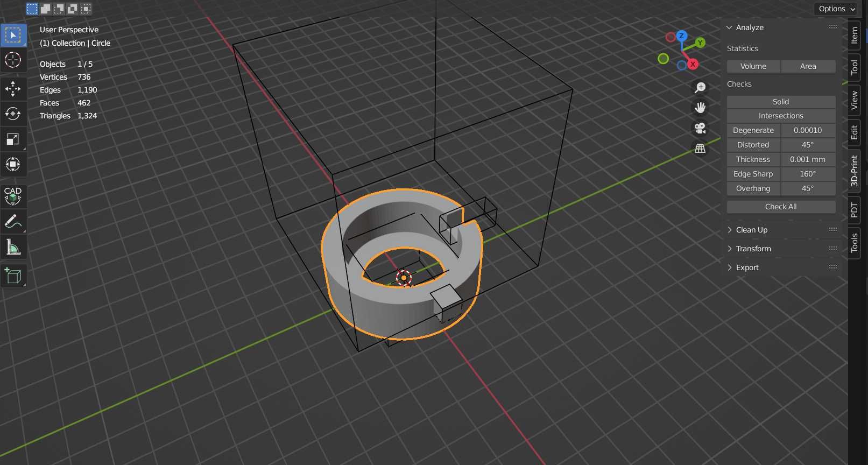Viewport: 868px width, 465px height.
Task: Click the Check All button
Action: coord(781,207)
